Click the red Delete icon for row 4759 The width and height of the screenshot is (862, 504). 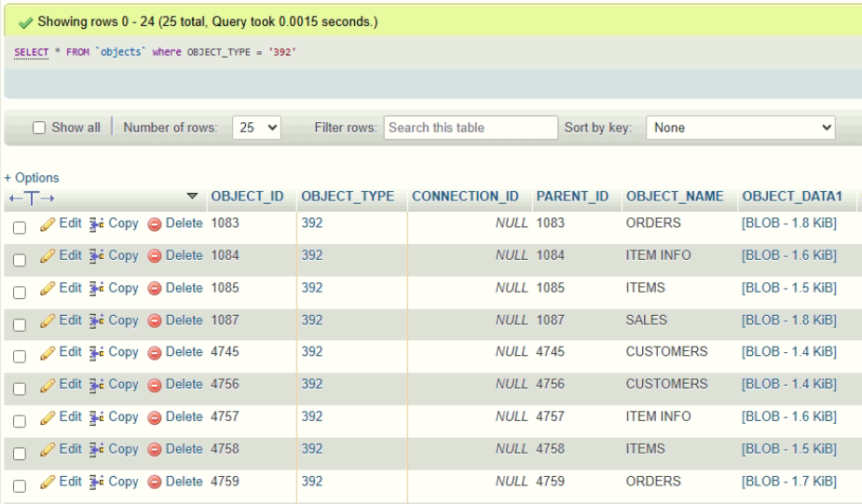(x=155, y=483)
